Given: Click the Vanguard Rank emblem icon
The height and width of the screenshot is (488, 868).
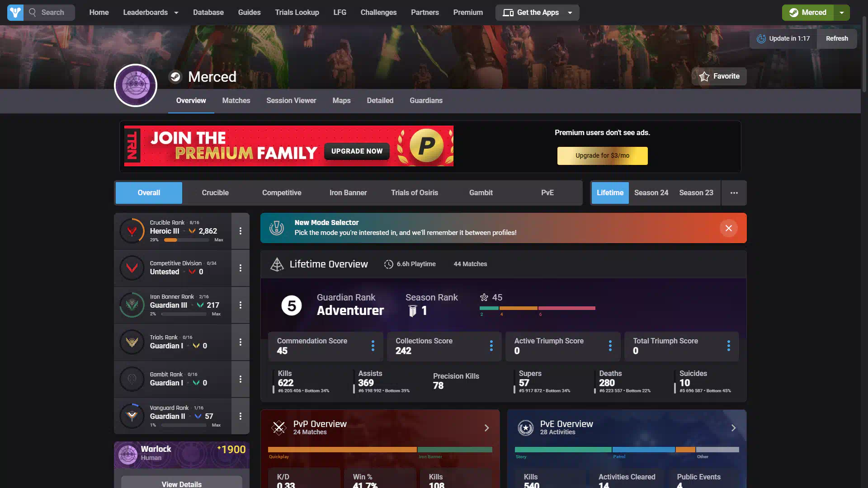Looking at the screenshot, I should tap(132, 416).
